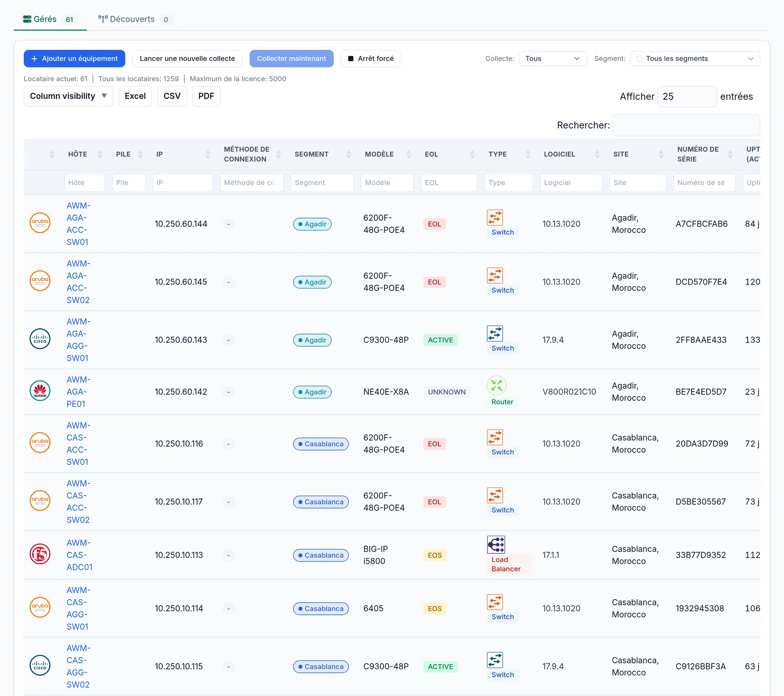
Task: Click ACTIVE badge for 10.250.60.143
Action: [x=441, y=340]
